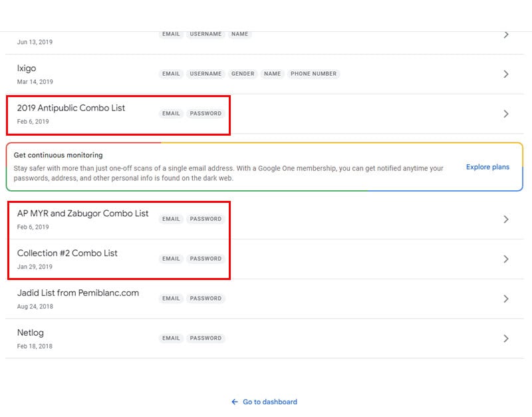The image size is (532, 417).
Task: Click the GENDER tag in Ixigo row
Action: [243, 74]
